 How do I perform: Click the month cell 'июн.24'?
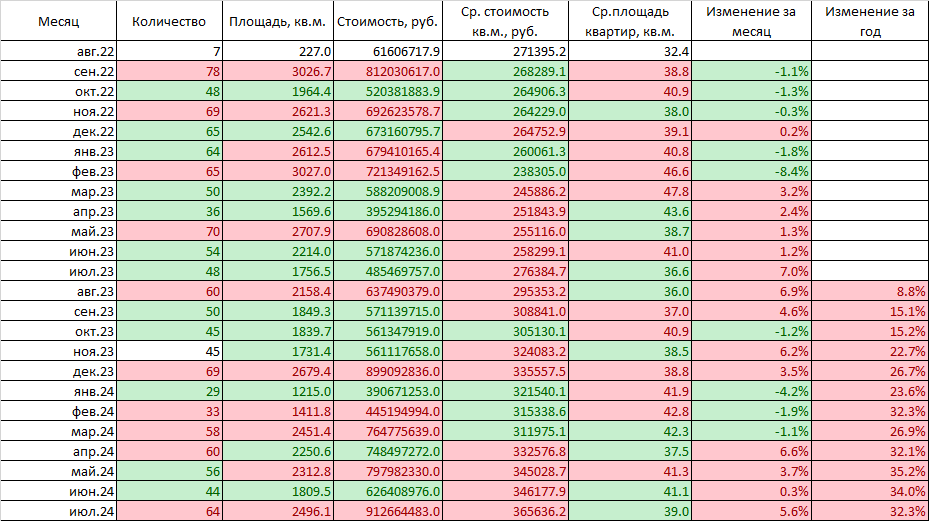pos(59,491)
